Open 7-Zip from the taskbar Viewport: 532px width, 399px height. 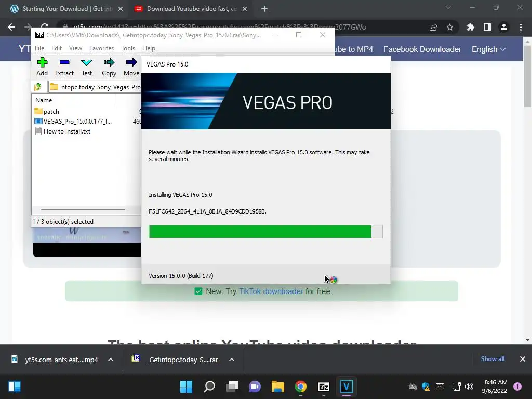coord(323,387)
